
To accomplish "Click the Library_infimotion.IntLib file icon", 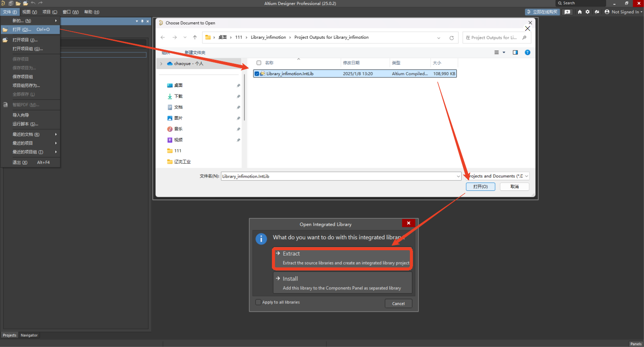I will pyautogui.click(x=263, y=74).
